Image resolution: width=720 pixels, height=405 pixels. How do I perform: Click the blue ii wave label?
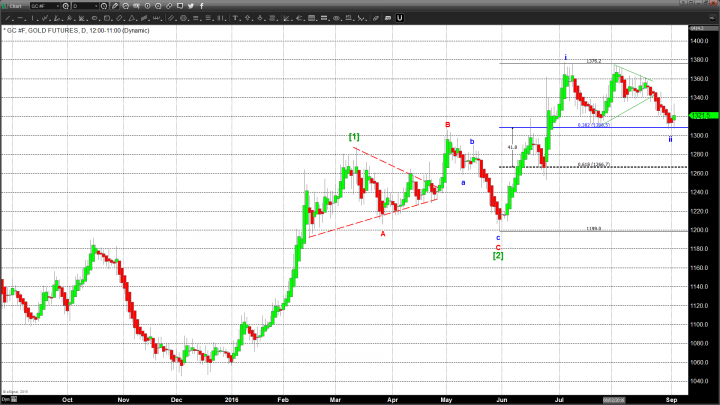(670, 139)
